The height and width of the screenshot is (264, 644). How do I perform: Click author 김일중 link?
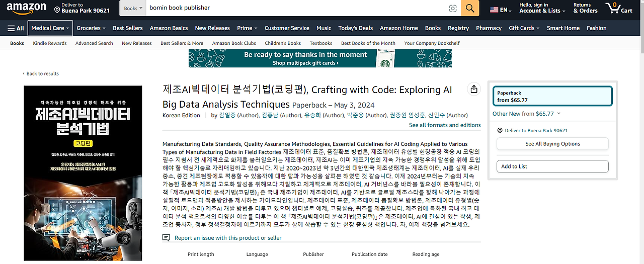(227, 115)
